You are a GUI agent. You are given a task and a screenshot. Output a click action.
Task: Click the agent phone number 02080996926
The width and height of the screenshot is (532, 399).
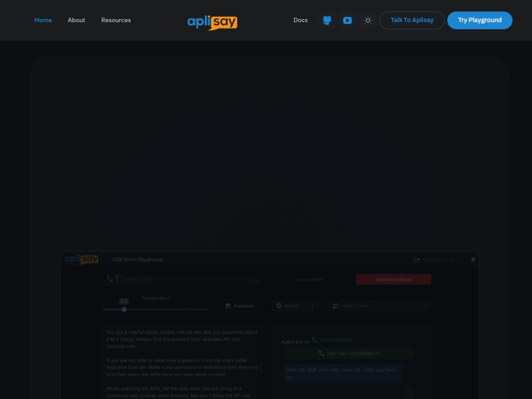[336, 340]
